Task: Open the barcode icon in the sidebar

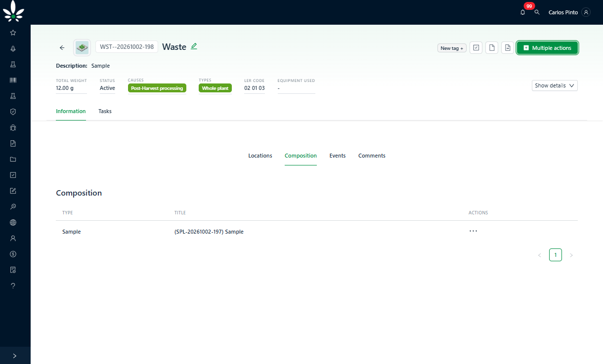Action: 13,80
